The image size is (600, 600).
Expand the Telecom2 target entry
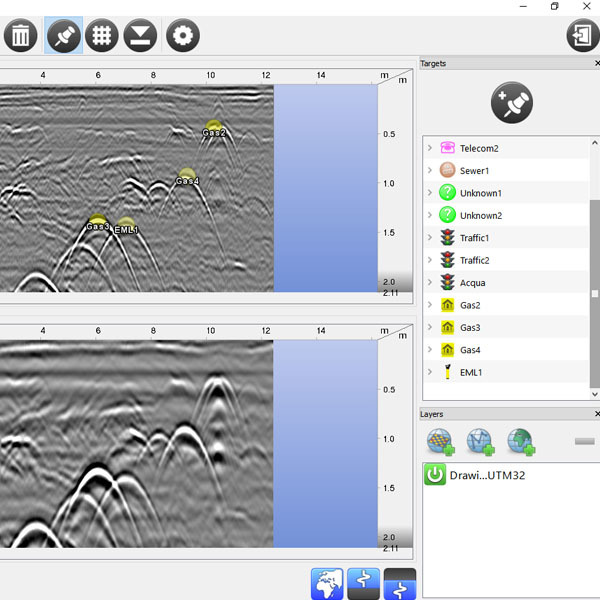click(x=430, y=148)
